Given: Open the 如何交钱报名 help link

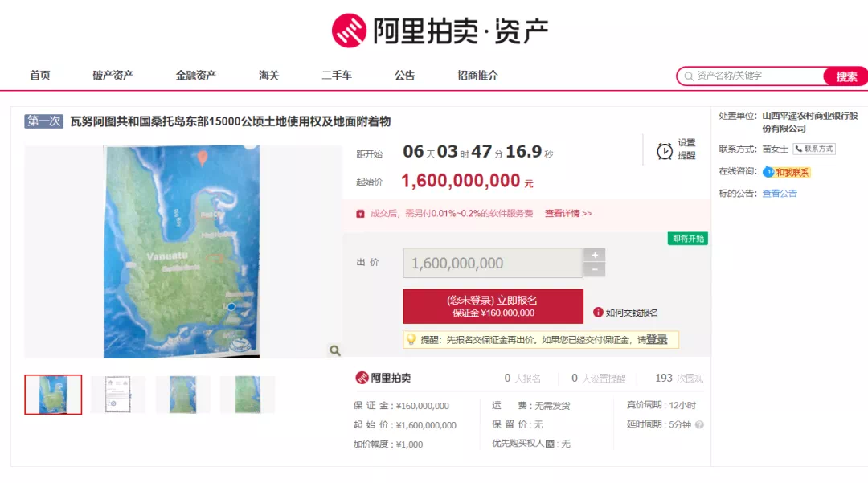Looking at the screenshot, I should coord(632,313).
